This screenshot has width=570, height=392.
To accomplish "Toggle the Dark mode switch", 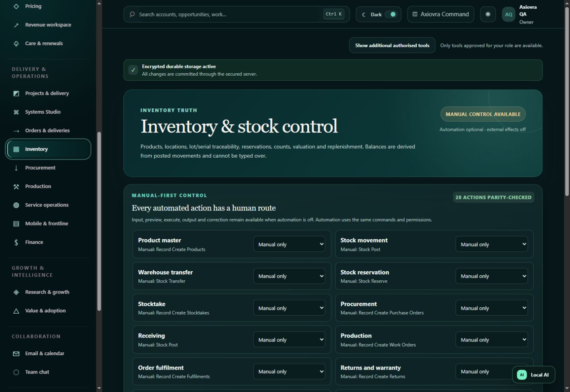I will 390,14.
